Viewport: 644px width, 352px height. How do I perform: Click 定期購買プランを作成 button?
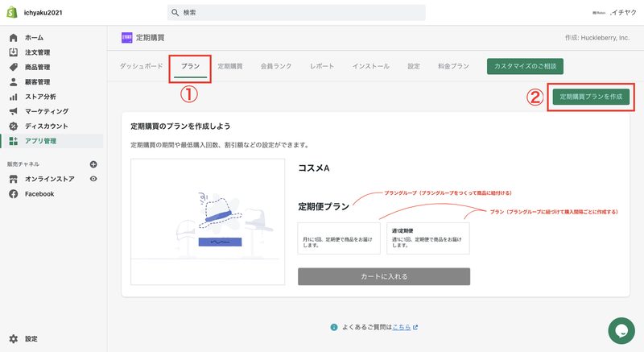tap(591, 97)
